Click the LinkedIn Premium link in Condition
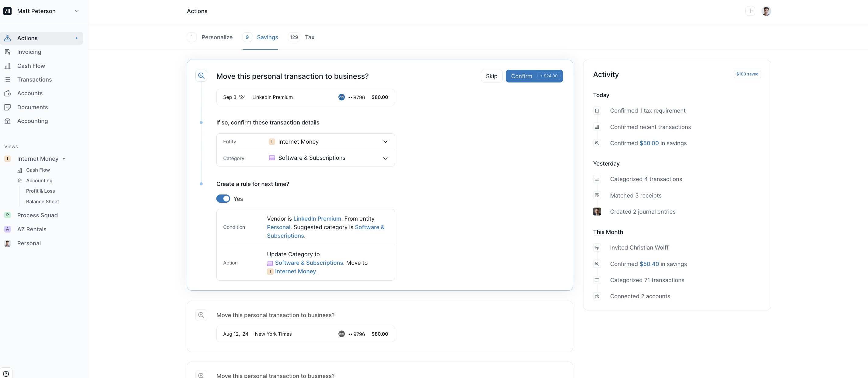Viewport: 868px width, 378px height. click(317, 219)
